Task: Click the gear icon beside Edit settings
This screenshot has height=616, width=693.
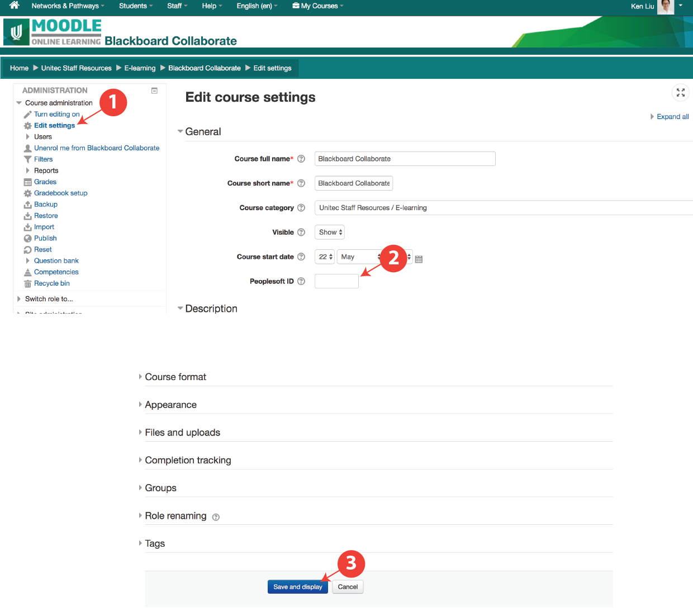Action: (x=27, y=126)
